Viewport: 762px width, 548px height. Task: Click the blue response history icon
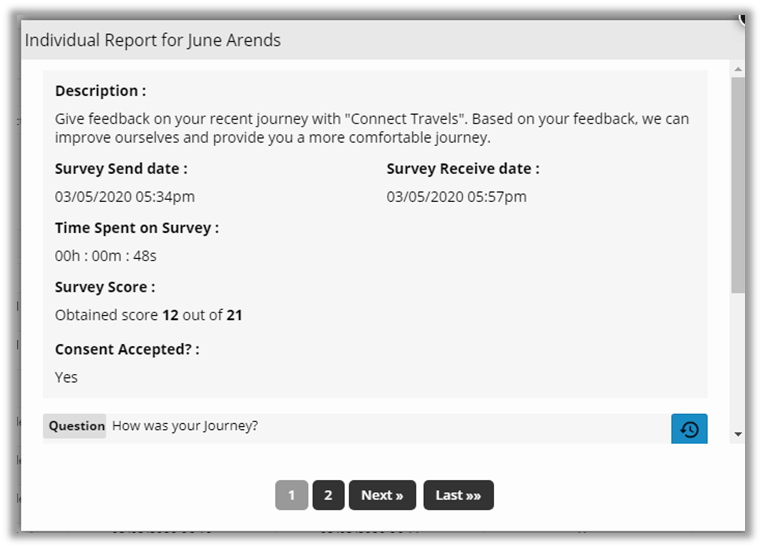coord(689,430)
